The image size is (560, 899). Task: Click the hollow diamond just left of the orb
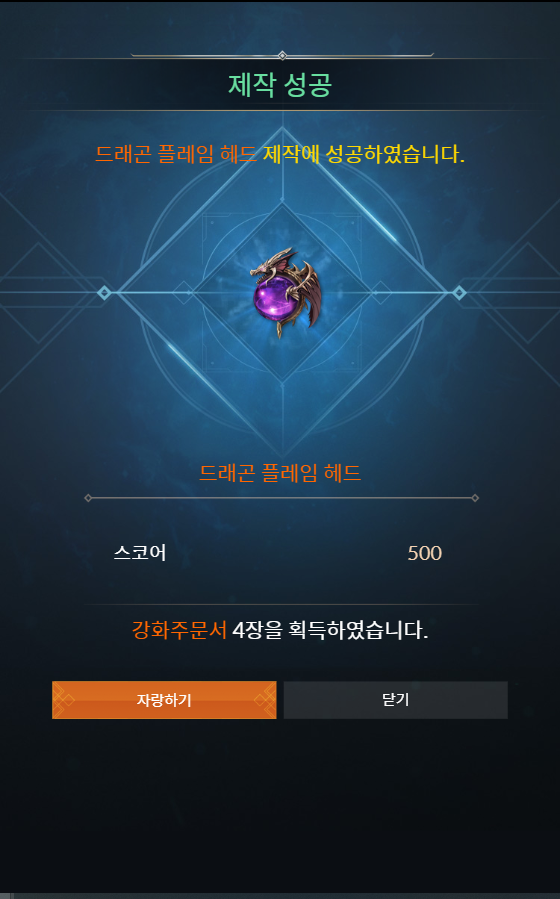pyautogui.click(x=183, y=292)
